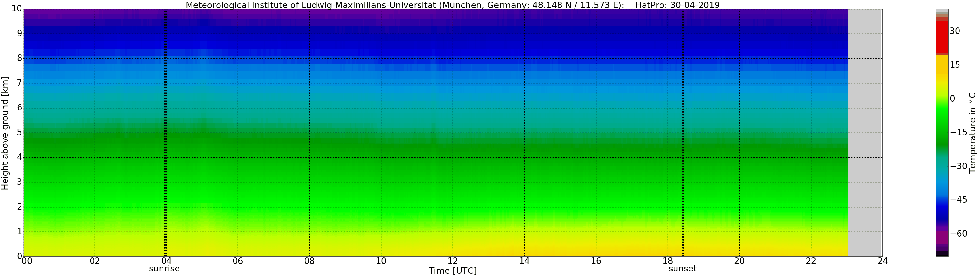Click the 24 tick on the time axis

point(882,261)
